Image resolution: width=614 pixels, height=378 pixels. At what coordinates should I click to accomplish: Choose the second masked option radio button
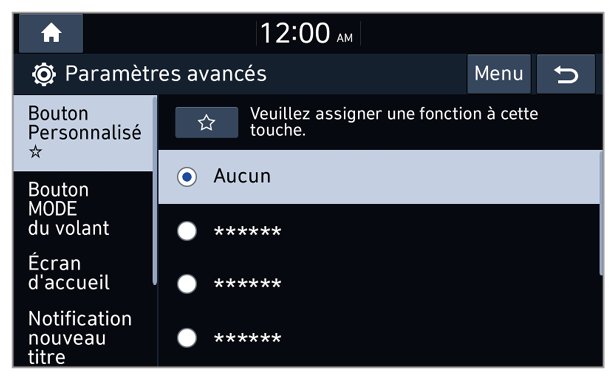click(x=187, y=284)
